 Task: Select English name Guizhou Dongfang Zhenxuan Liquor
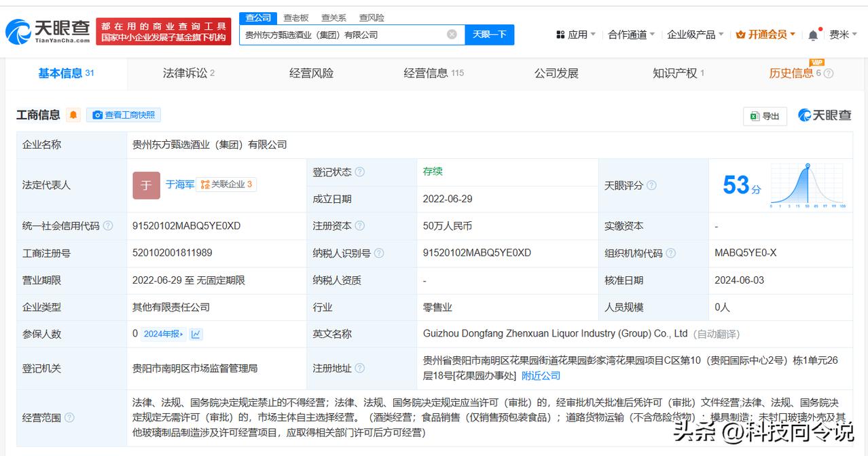click(556, 334)
